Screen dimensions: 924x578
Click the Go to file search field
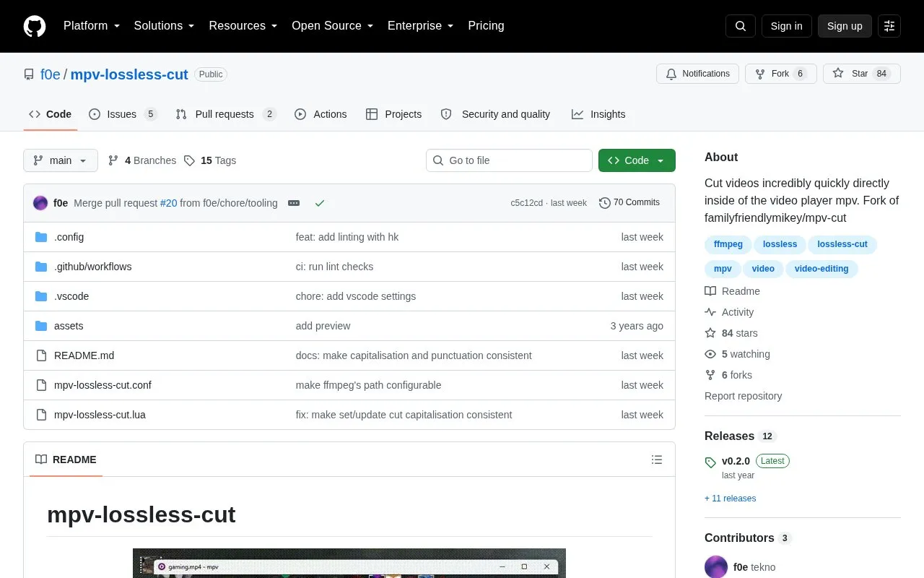509,160
